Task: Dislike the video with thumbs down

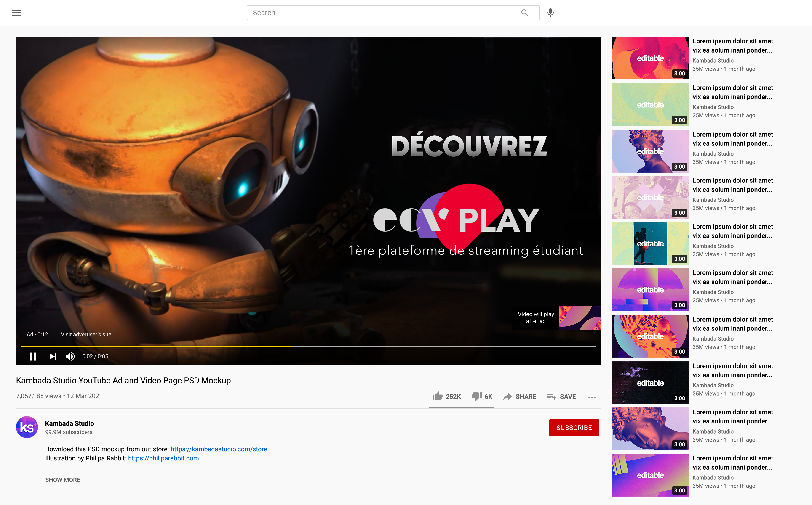Action: click(476, 397)
